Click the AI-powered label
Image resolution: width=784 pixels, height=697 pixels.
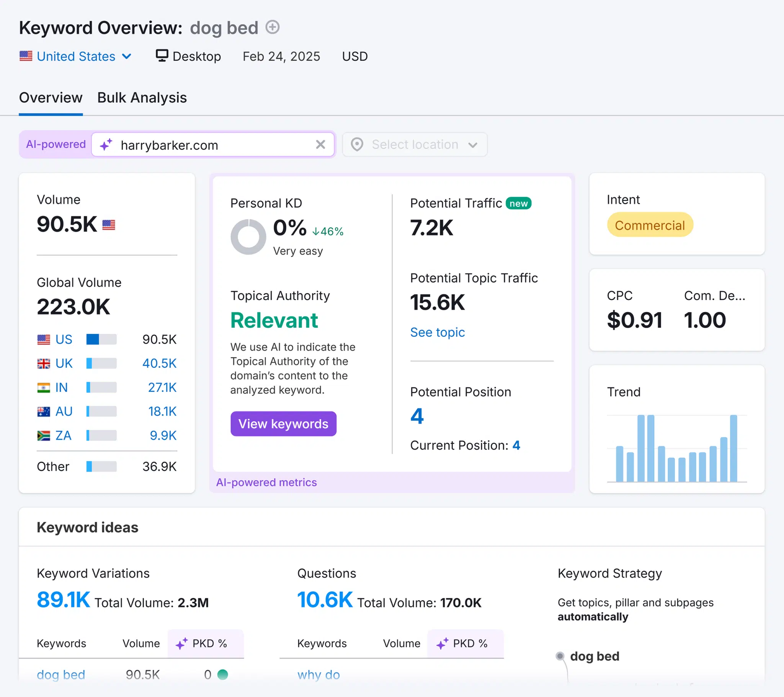[x=56, y=144]
